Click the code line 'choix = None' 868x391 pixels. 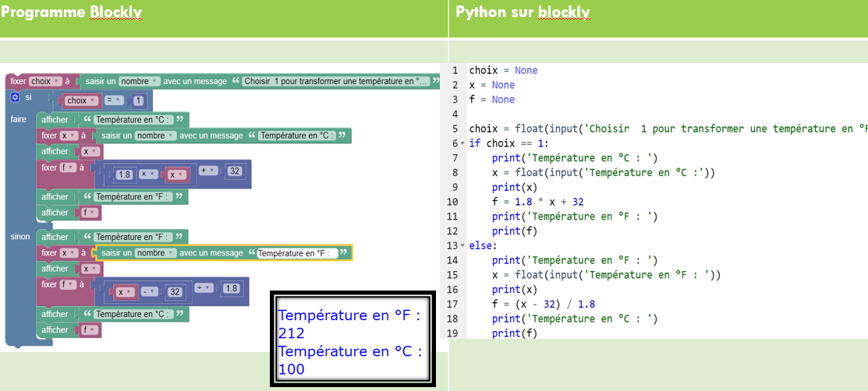click(503, 70)
